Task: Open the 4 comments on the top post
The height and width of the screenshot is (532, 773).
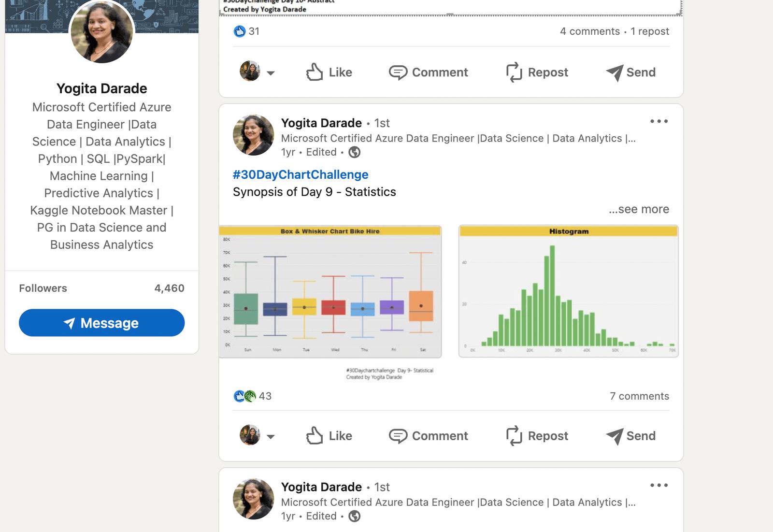Action: pos(589,31)
